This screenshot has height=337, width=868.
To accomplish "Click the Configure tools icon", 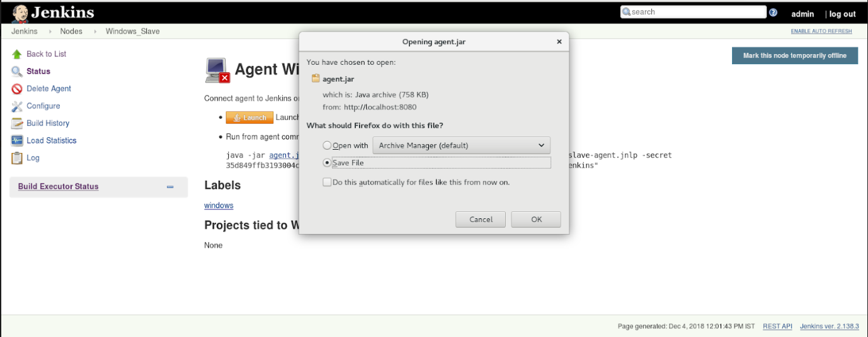I will click(x=17, y=106).
